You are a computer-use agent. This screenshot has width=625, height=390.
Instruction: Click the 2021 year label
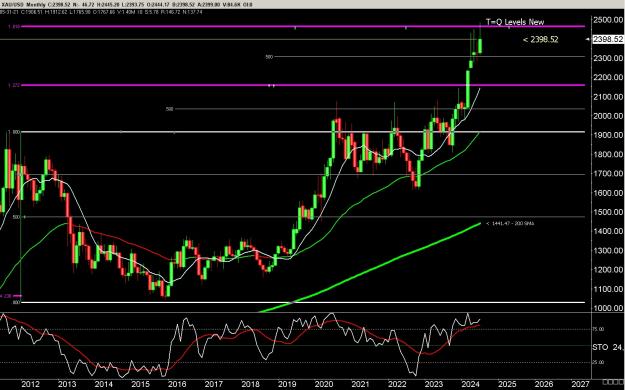tap(360, 384)
